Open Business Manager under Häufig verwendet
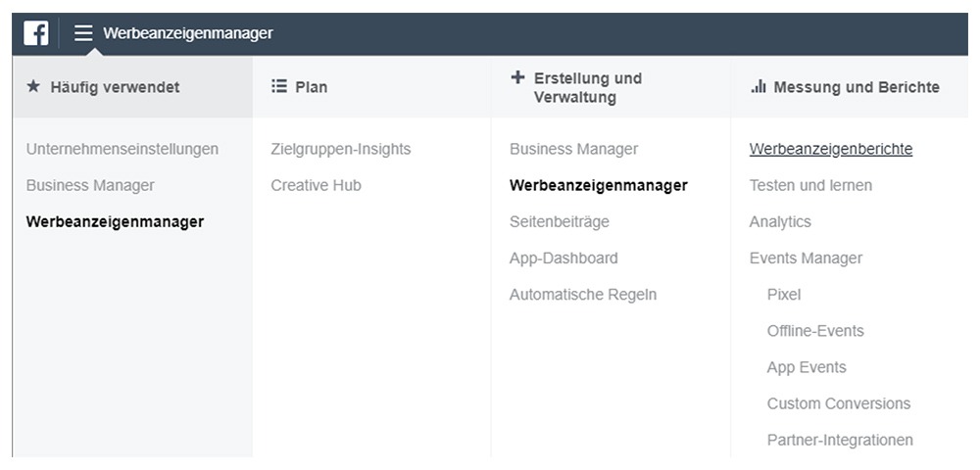 click(90, 185)
